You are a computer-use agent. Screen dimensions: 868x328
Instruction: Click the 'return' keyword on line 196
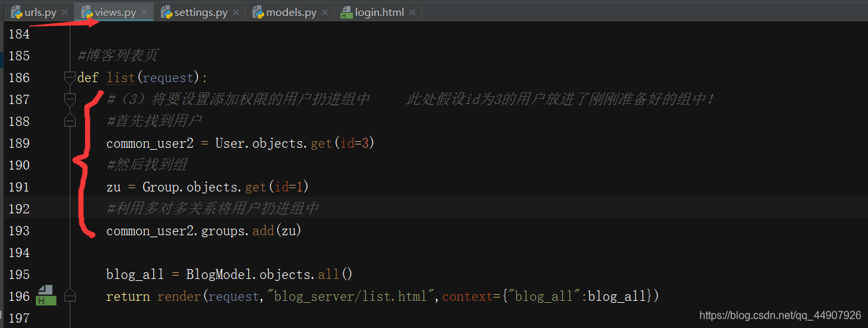pyautogui.click(x=128, y=296)
